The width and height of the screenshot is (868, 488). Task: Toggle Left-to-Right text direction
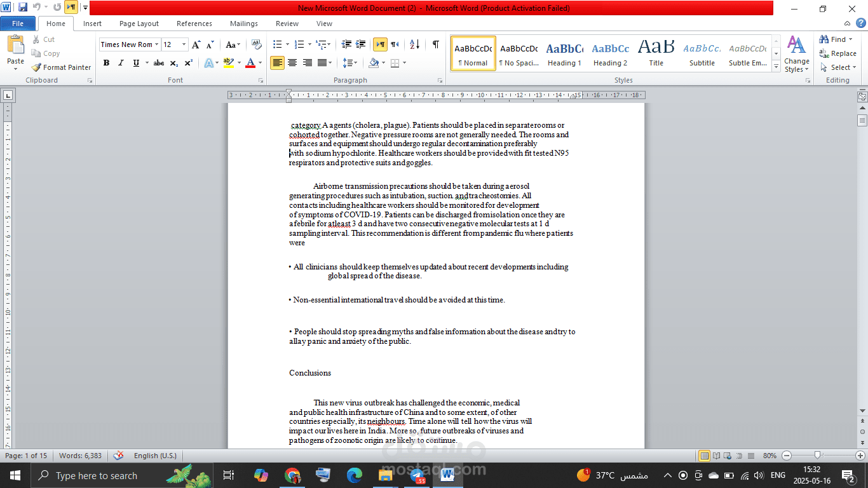380,44
